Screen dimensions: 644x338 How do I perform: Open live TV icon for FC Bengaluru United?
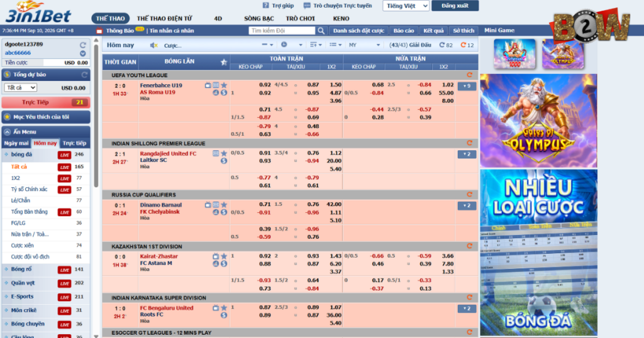pyautogui.click(x=216, y=308)
